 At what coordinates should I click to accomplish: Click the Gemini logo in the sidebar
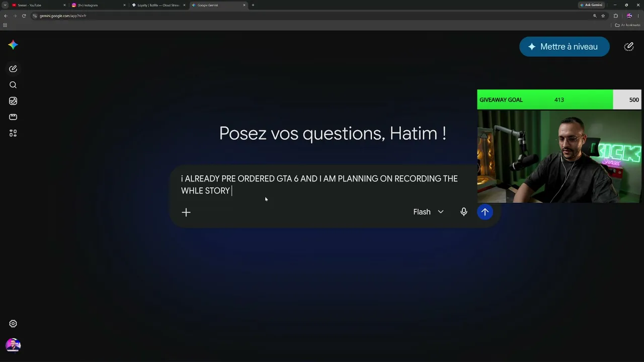pyautogui.click(x=13, y=45)
